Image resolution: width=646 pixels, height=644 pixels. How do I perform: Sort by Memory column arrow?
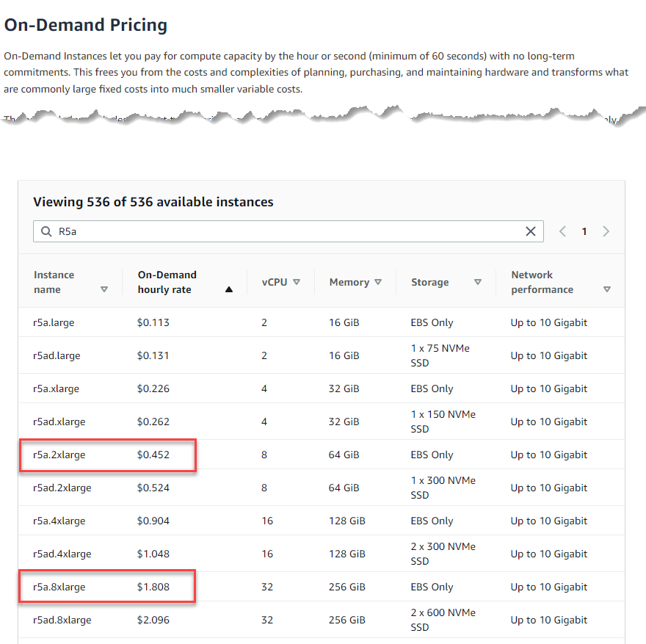[x=378, y=282]
